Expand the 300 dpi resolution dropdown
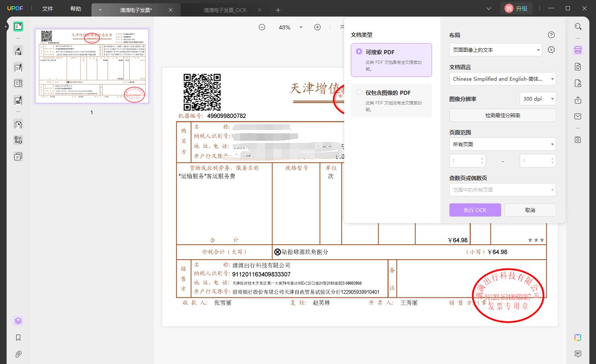 click(x=538, y=99)
